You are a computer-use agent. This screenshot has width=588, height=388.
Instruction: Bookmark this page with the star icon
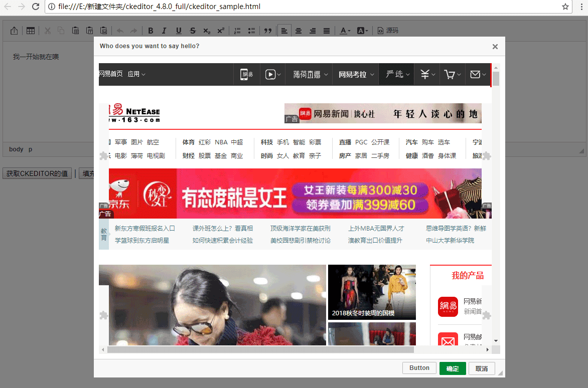565,7
